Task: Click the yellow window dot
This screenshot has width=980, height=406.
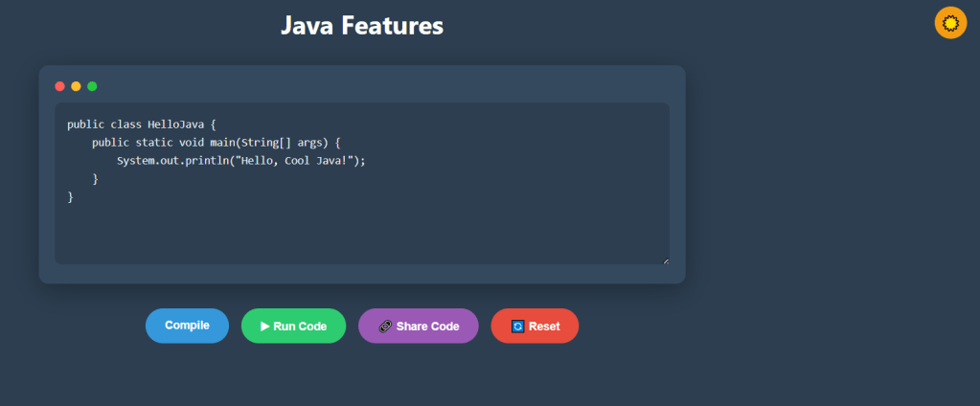Action: (x=76, y=86)
